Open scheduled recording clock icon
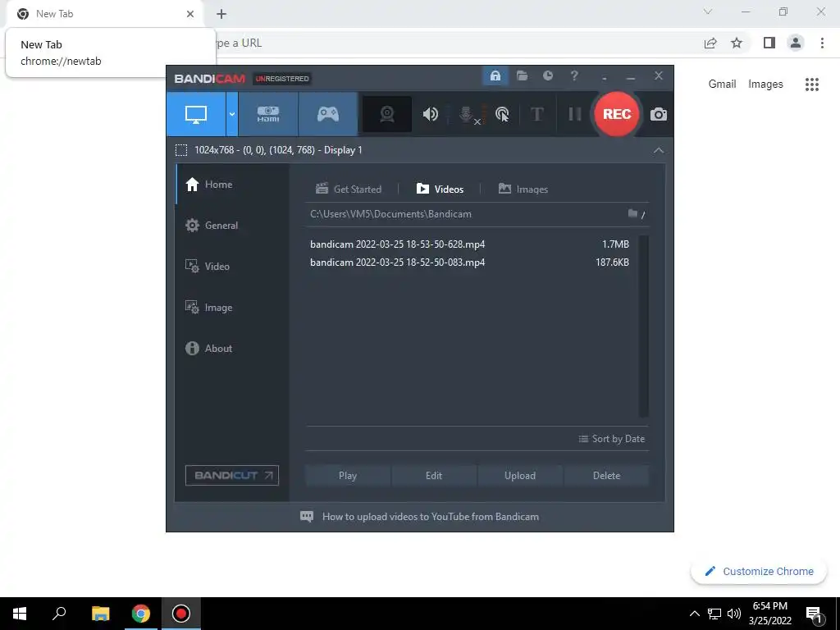This screenshot has width=840, height=630. (547, 76)
